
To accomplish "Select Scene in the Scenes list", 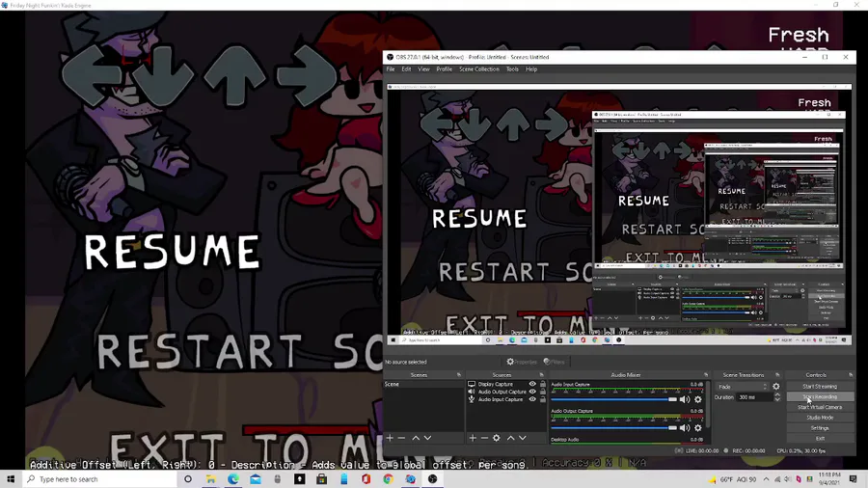I will tap(423, 384).
